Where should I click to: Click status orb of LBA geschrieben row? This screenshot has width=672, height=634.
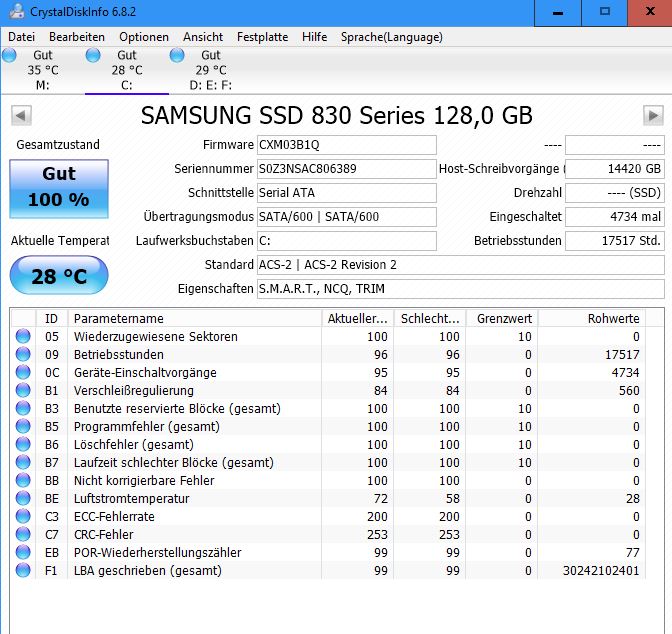pos(23,570)
